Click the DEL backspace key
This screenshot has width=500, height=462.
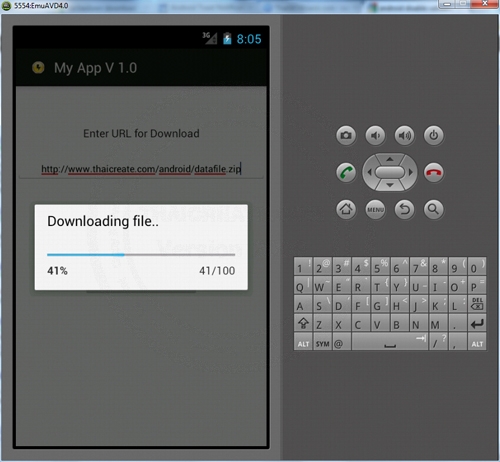477,304
